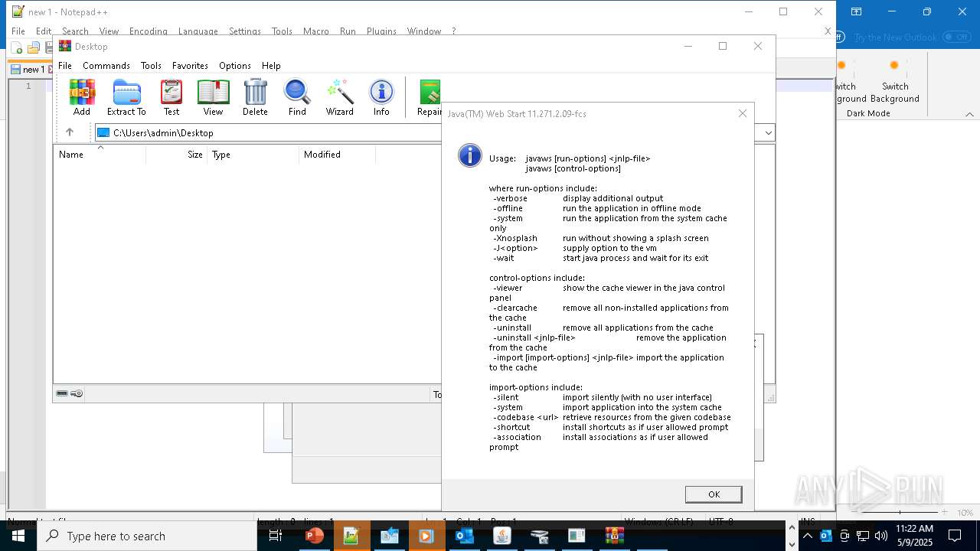Sort WinRAR list by Size column
Viewport: 980px width, 551px height.
176,154
